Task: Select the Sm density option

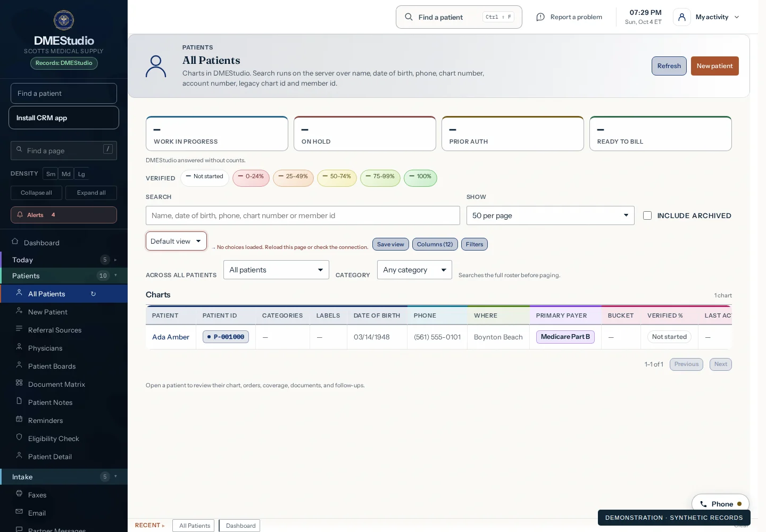Action: click(51, 174)
